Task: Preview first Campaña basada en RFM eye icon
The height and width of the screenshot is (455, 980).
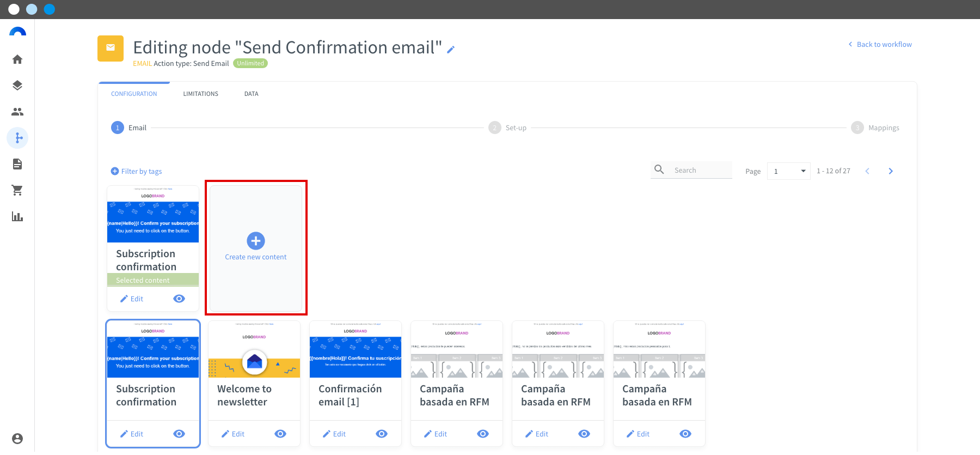Action: [x=483, y=434]
